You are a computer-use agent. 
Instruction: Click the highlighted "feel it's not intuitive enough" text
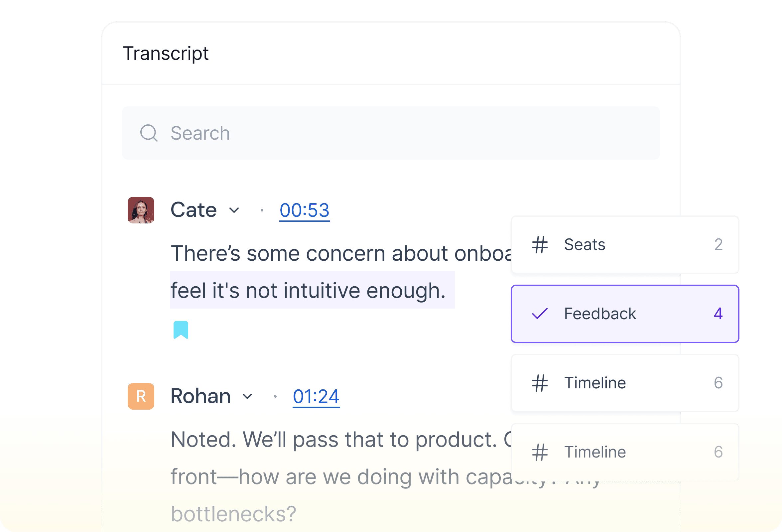(308, 290)
